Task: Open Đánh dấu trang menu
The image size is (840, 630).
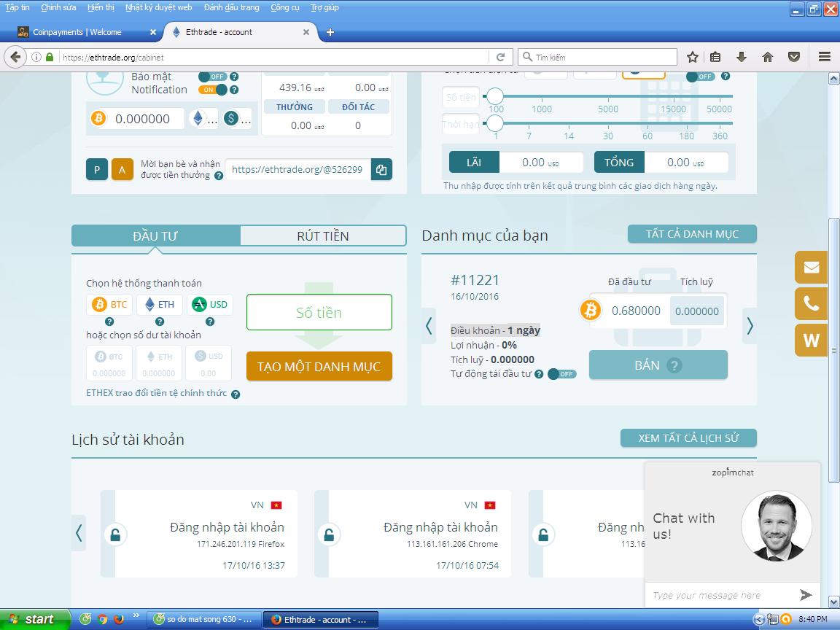Action: tap(231, 7)
